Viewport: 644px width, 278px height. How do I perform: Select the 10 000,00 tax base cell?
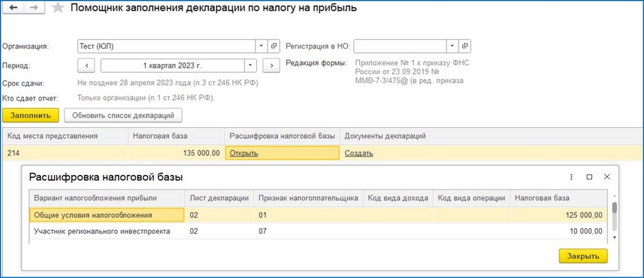pos(559,232)
